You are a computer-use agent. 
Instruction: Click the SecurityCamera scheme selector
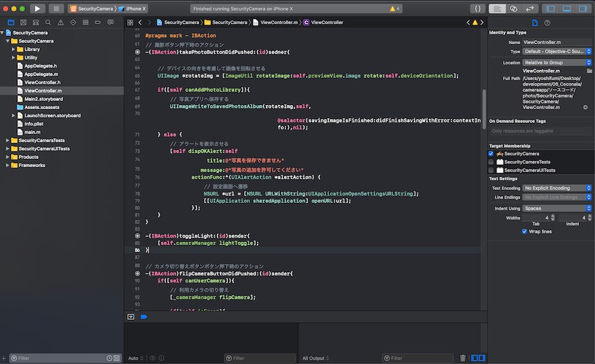click(93, 8)
